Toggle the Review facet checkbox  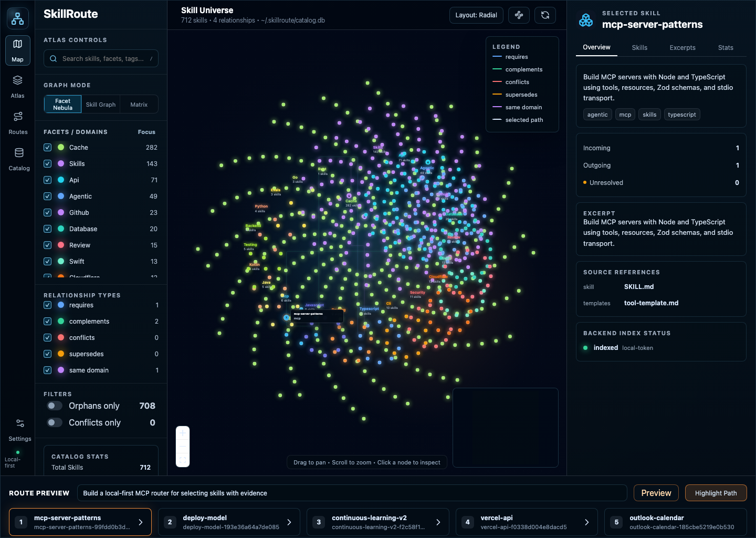coord(47,245)
